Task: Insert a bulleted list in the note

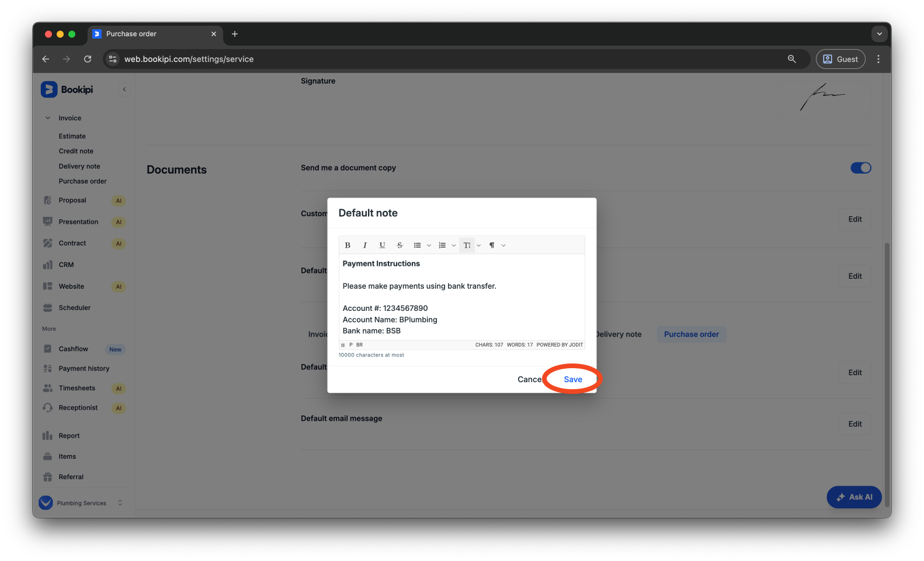Action: pyautogui.click(x=418, y=245)
